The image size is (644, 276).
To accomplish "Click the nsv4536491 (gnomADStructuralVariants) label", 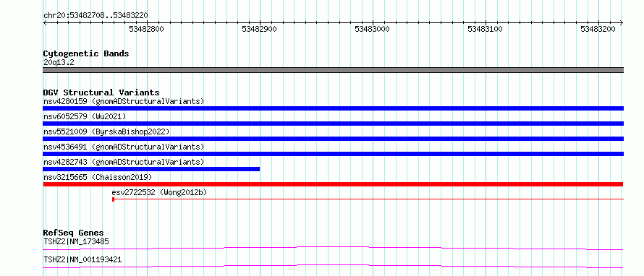I will coord(124,147).
